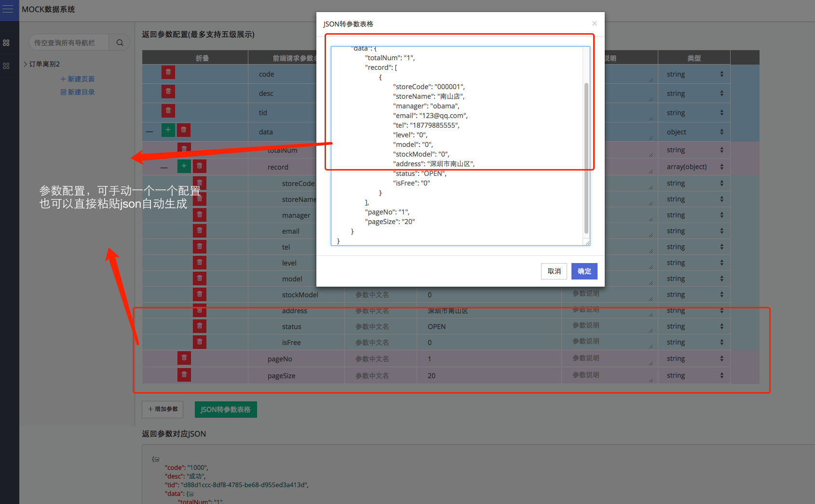Click the 新建目录 link

[78, 92]
